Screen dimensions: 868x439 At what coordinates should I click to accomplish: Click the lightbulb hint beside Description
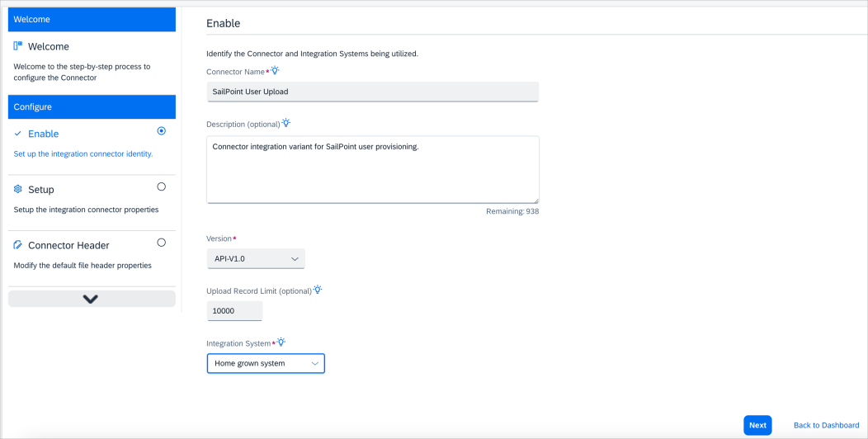click(286, 123)
